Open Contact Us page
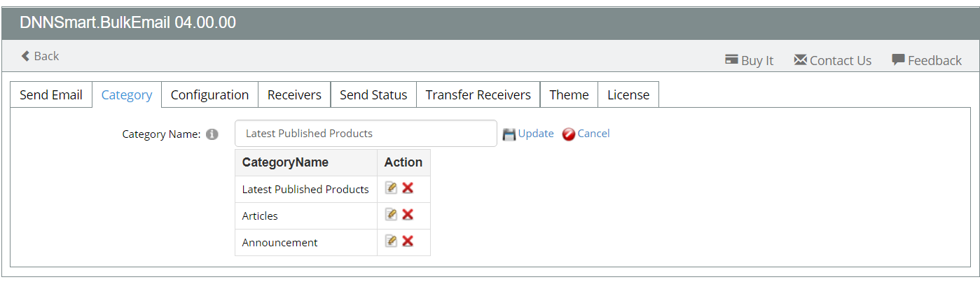The width and height of the screenshot is (980, 282). coord(832,60)
